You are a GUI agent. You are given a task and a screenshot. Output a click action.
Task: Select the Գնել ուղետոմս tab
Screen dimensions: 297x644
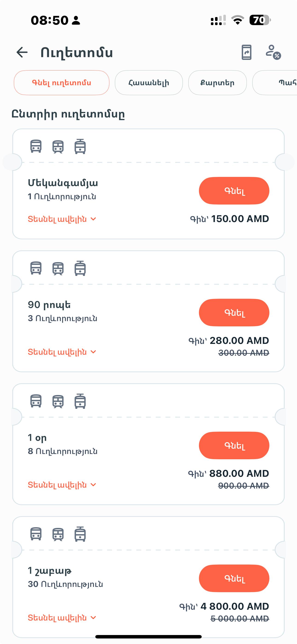point(61,83)
